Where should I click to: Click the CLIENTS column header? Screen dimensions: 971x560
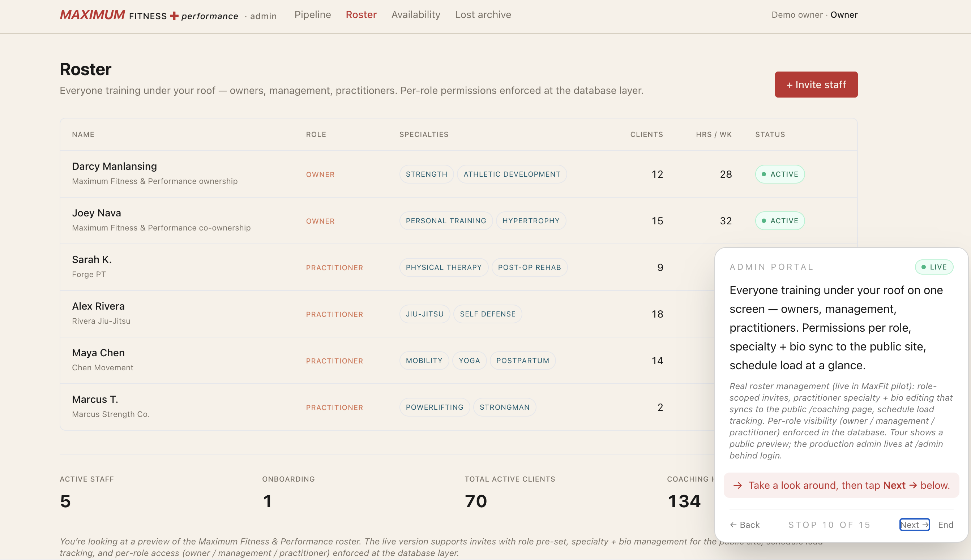point(647,134)
